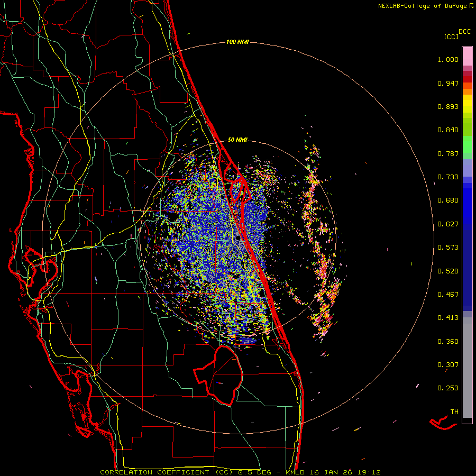Click the CORRELATION COEFFICIENT (CC) caption text
The width and height of the screenshot is (476, 476).
click(x=167, y=472)
